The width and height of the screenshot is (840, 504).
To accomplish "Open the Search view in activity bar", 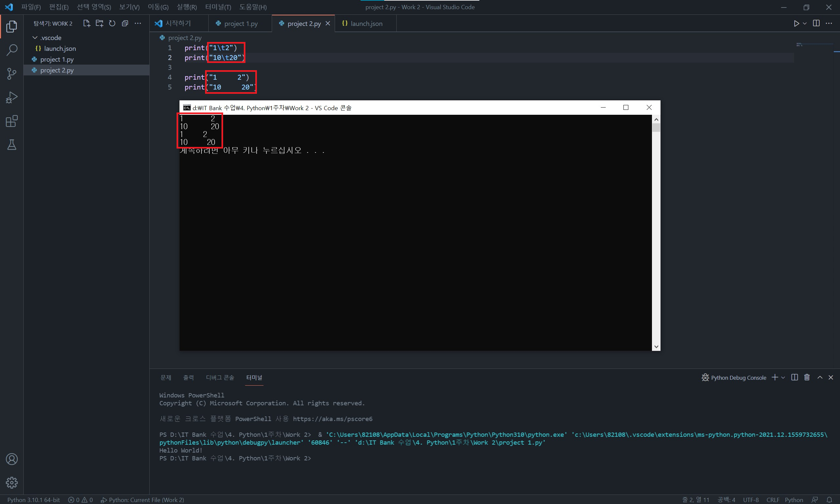I will point(11,50).
